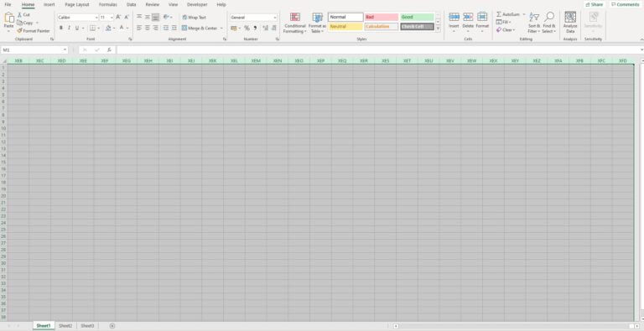This screenshot has width=644, height=331.
Task: Click the Insert cells icon
Action: [x=454, y=17]
